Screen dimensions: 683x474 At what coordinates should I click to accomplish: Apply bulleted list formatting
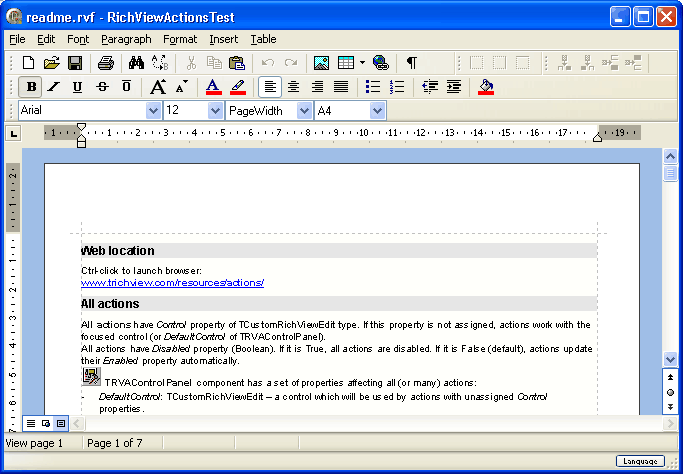pyautogui.click(x=373, y=87)
